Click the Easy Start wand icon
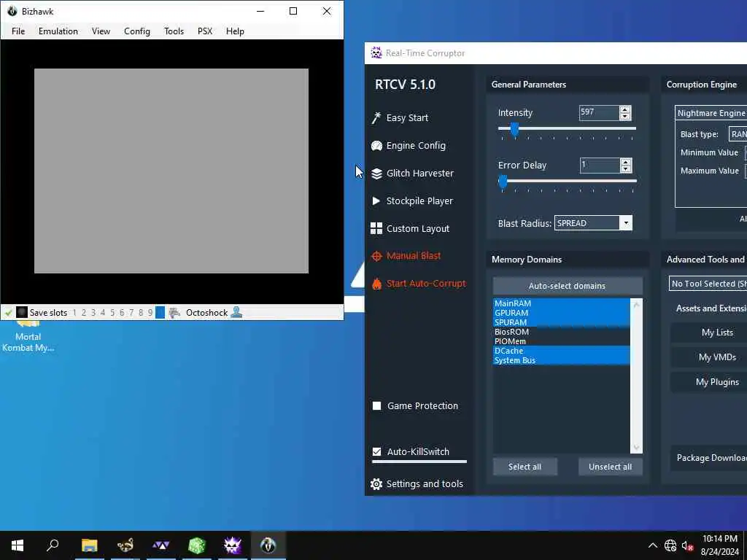The image size is (747, 560). 376,117
